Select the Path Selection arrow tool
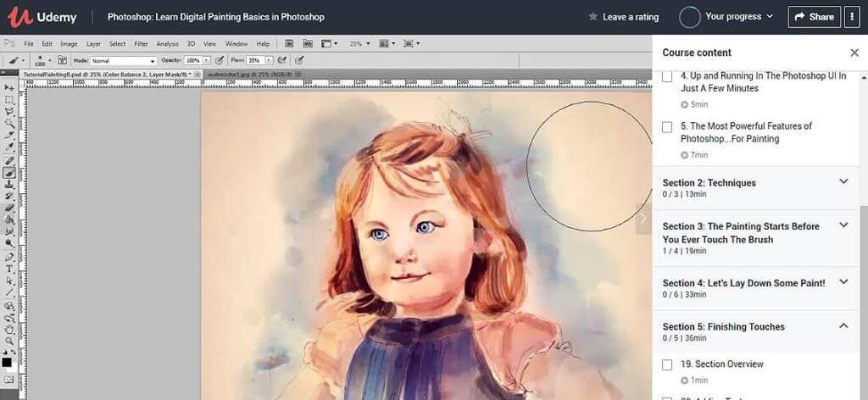The width and height of the screenshot is (868, 400). pos(8,281)
